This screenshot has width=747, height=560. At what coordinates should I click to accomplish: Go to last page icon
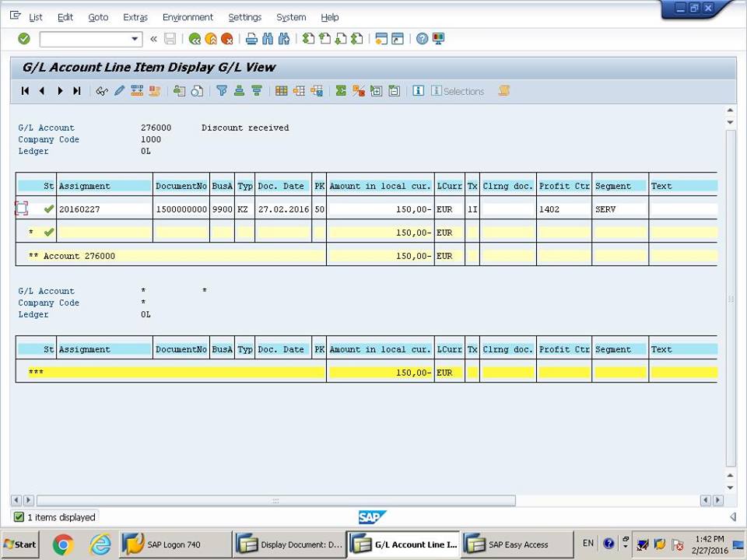coord(357,39)
